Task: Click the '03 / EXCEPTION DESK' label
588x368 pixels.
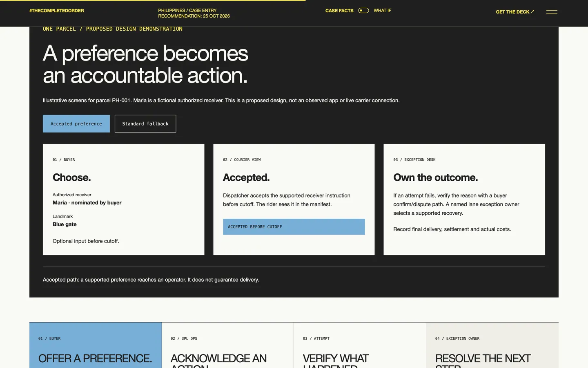Action: pos(414,160)
